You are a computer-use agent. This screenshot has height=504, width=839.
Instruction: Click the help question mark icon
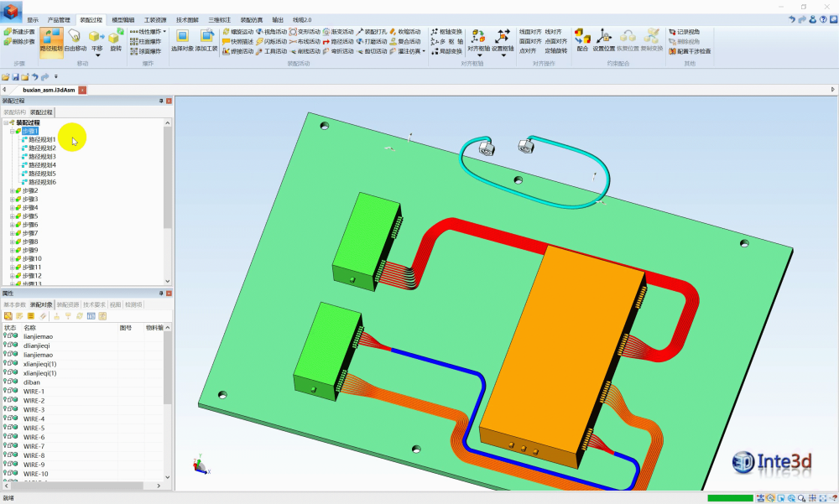[x=823, y=20]
